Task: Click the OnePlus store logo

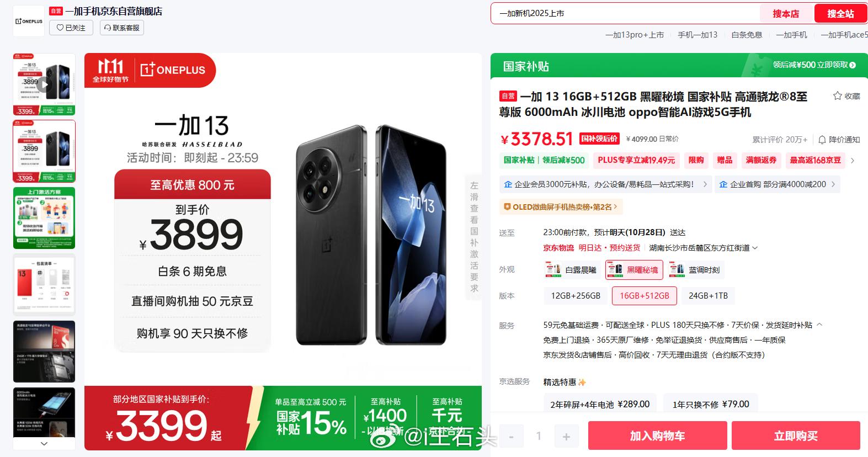Action: (29, 21)
